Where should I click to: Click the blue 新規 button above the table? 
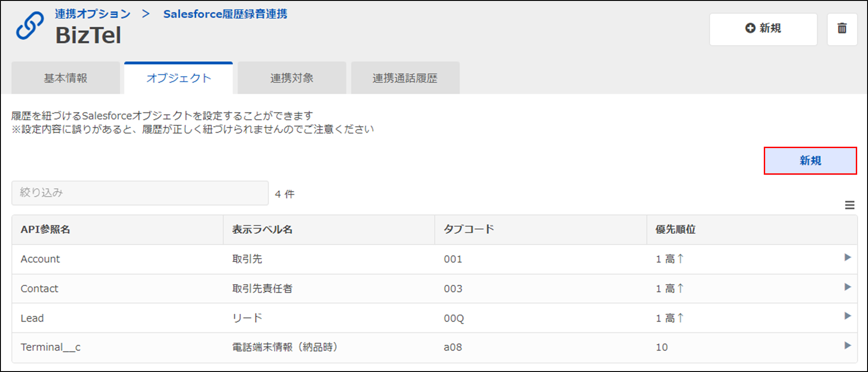click(x=810, y=161)
